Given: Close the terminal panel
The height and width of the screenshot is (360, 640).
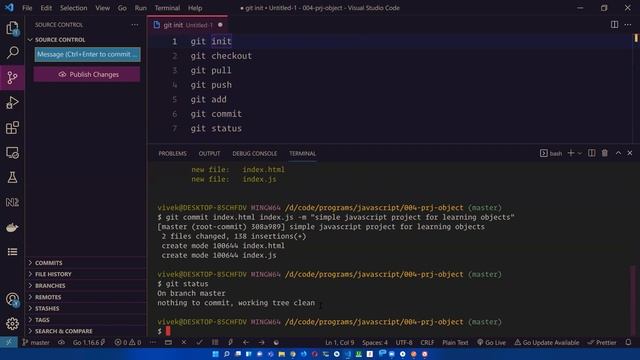Looking at the screenshot, I should pos(630,153).
